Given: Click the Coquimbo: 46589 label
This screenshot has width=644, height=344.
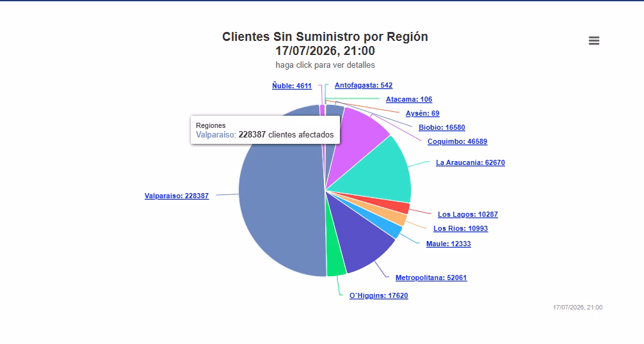Looking at the screenshot, I should pyautogui.click(x=458, y=141).
